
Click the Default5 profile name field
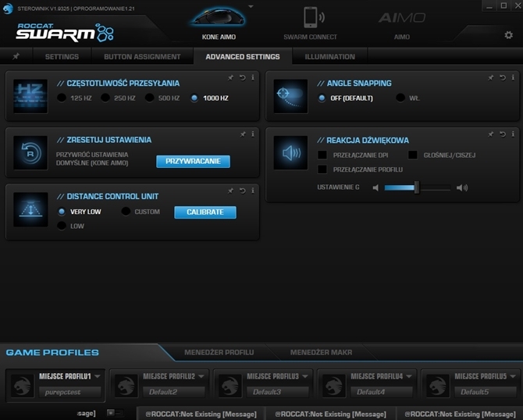(486, 392)
